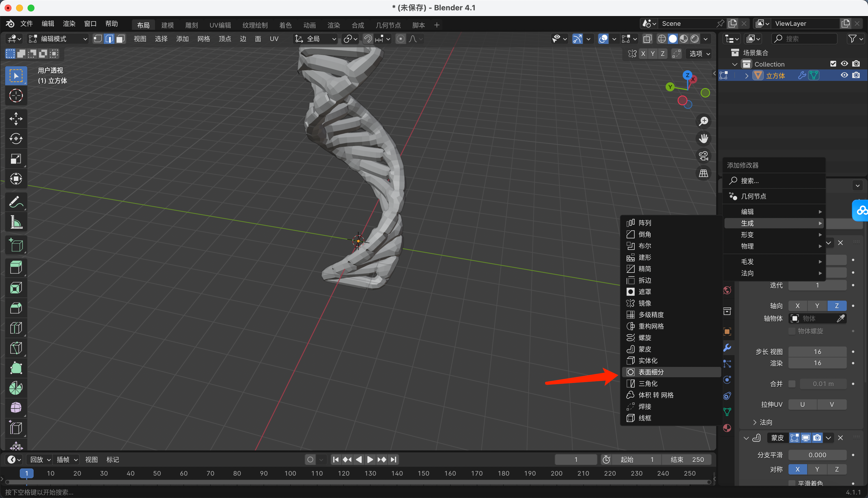Toggle camera view icon in viewport
This screenshot has height=498, width=868.
point(704,156)
